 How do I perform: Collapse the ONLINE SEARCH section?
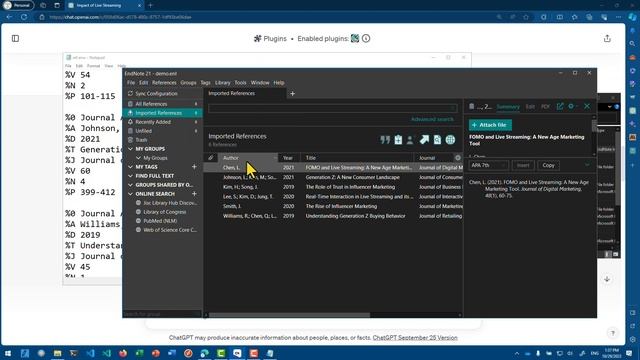click(130, 194)
